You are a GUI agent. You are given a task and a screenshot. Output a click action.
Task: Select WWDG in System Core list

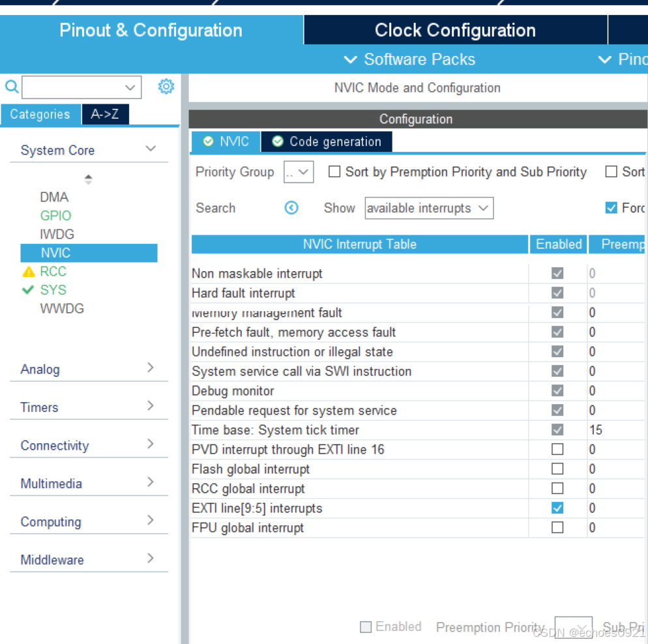pos(62,308)
